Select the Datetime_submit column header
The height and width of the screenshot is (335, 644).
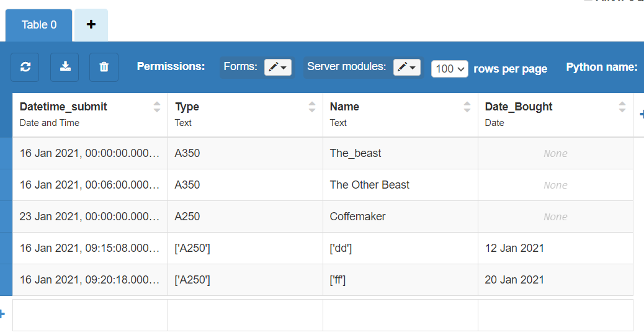pos(63,107)
